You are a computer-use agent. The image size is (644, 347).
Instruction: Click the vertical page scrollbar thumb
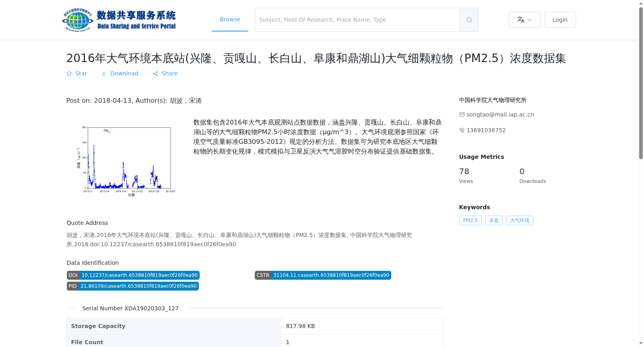tap(641, 83)
